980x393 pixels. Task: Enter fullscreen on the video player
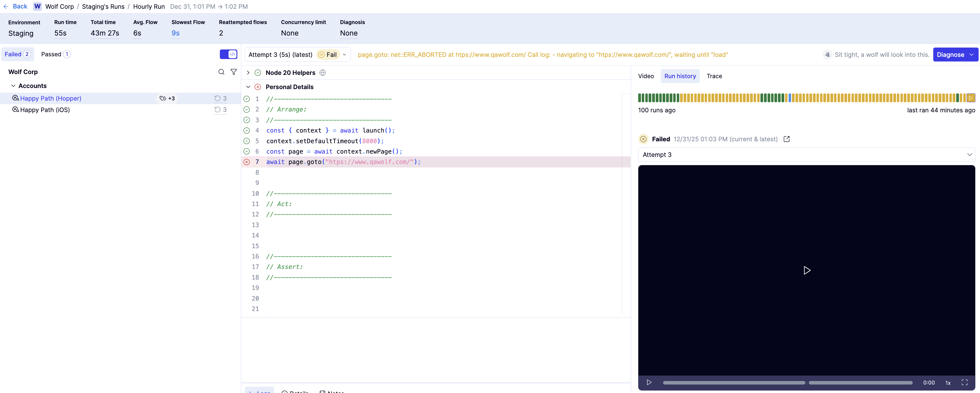pos(964,382)
